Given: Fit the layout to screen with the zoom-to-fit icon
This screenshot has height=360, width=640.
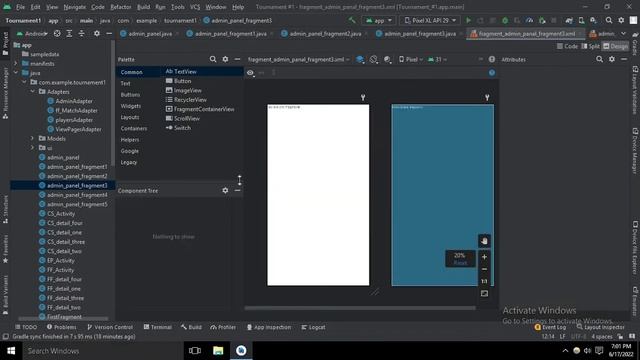Looking at the screenshot, I should [484, 293].
